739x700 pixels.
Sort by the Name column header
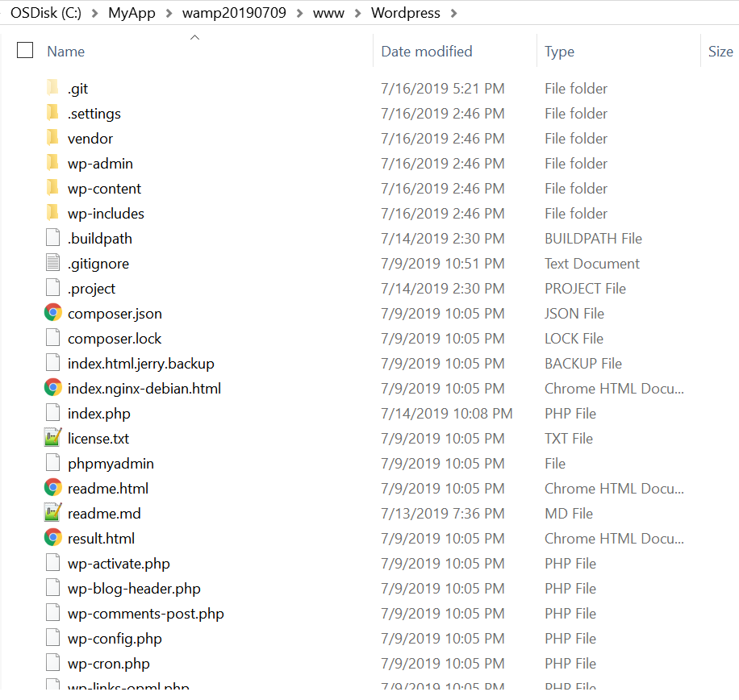(66, 52)
